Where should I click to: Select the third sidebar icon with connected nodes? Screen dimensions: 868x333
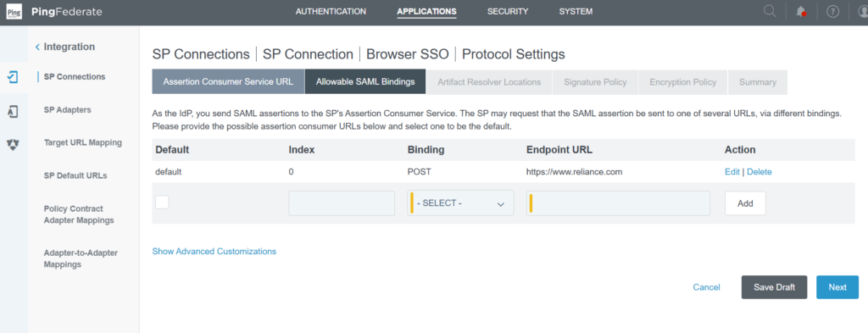[14, 144]
